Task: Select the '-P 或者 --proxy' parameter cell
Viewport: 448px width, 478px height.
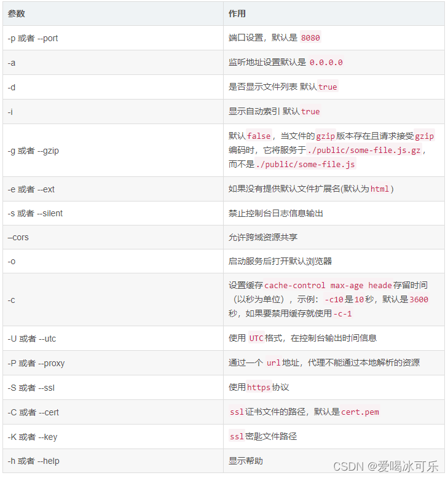Action: click(113, 363)
